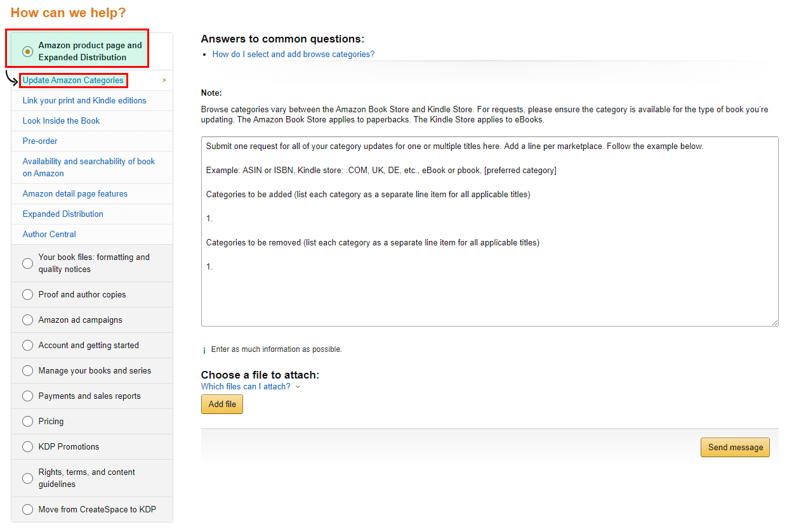Select Rights, terms, and content guidelines radio
The image size is (787, 532).
[28, 478]
